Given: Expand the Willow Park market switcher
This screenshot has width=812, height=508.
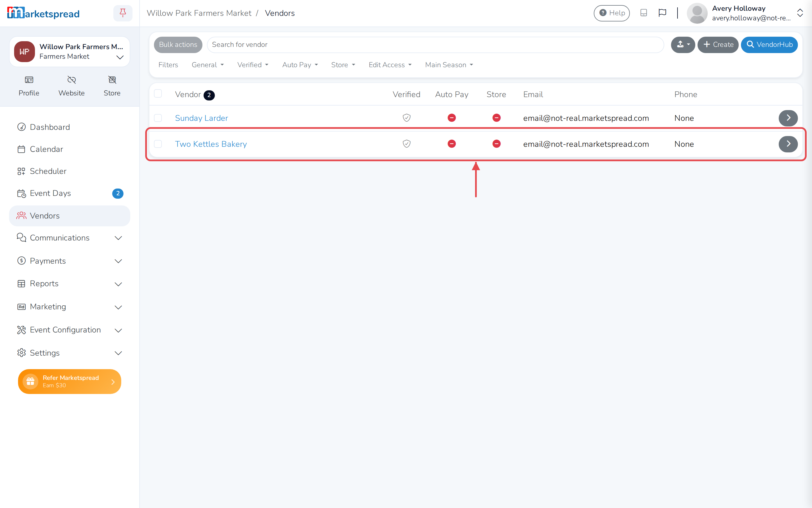Looking at the screenshot, I should (69, 52).
